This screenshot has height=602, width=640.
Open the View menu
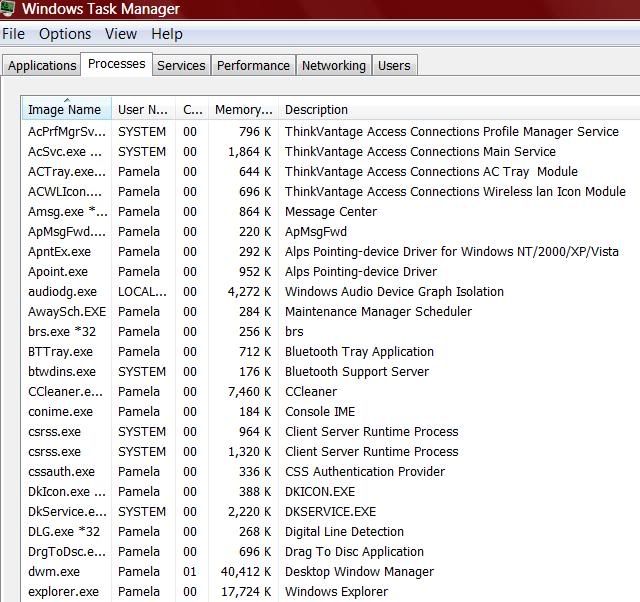tap(121, 34)
